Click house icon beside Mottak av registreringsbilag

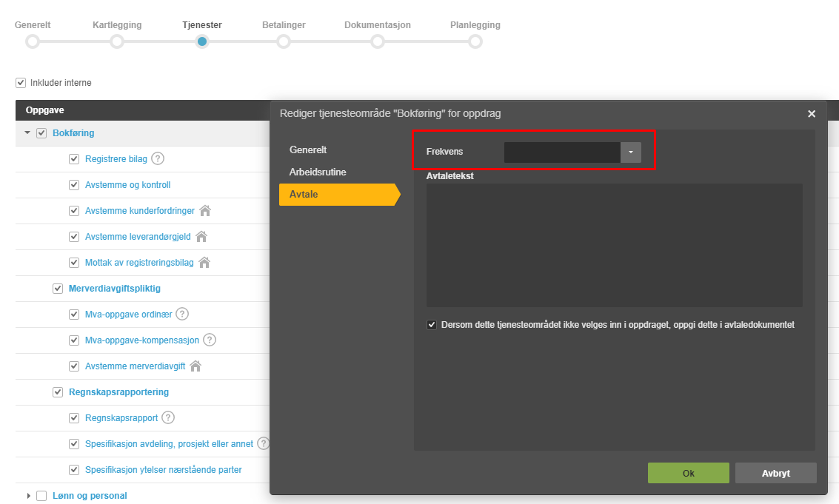pos(204,262)
